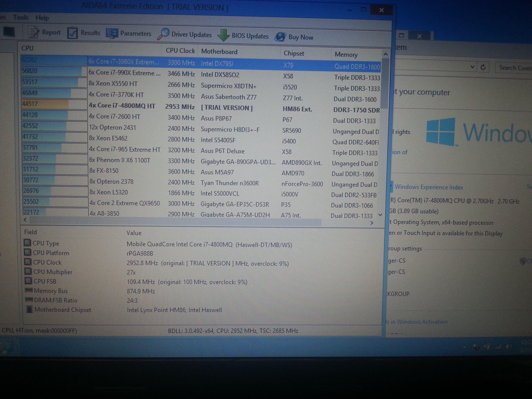Open the Windows Experience Index link
The image size is (532, 399).
pyautogui.click(x=429, y=187)
